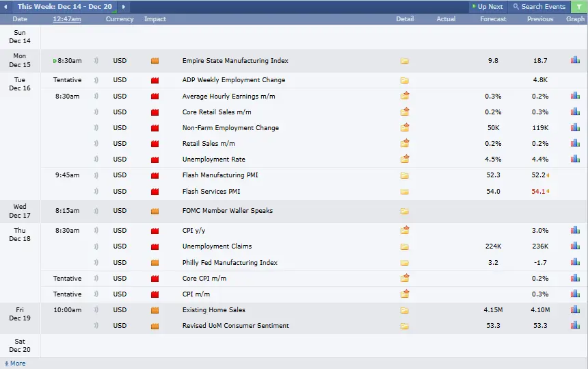Load more events with More link
588x369 pixels.
15,364
